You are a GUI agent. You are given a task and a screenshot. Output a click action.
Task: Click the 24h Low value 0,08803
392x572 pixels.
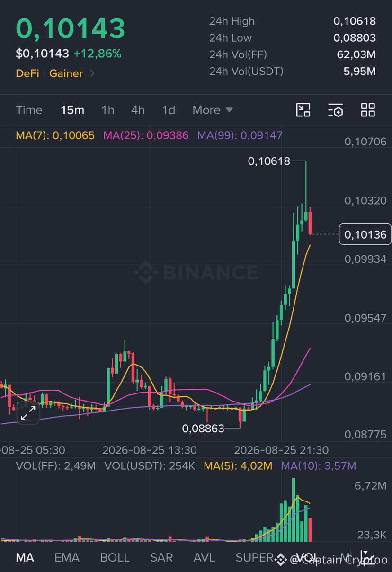click(355, 38)
